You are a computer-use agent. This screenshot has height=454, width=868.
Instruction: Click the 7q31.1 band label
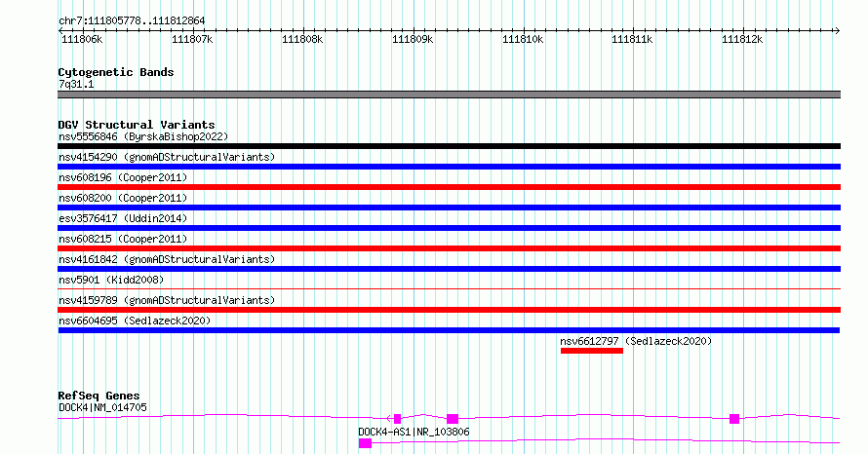click(76, 84)
